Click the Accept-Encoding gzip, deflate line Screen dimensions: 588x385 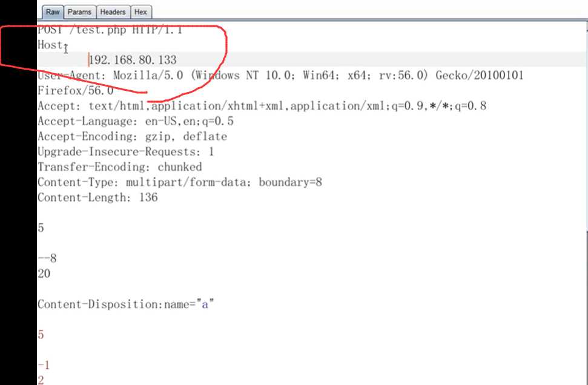[133, 136]
